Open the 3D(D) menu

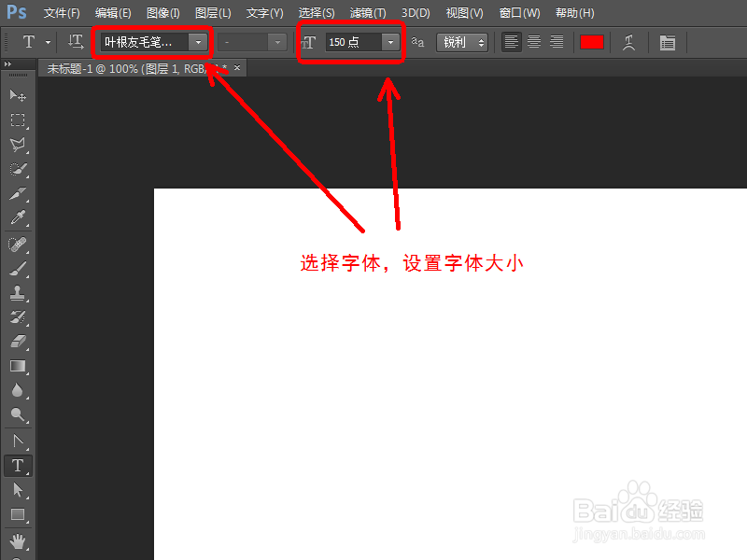[x=416, y=13]
